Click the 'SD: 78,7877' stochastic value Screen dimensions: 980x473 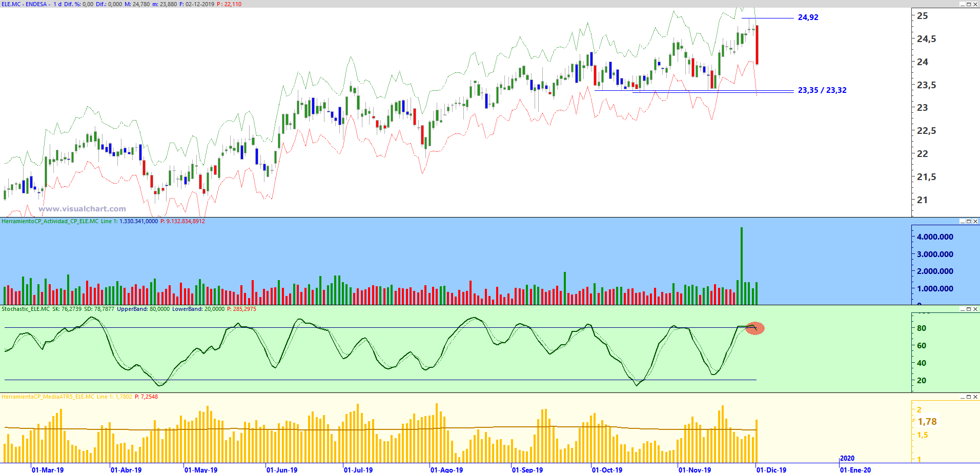(x=99, y=309)
